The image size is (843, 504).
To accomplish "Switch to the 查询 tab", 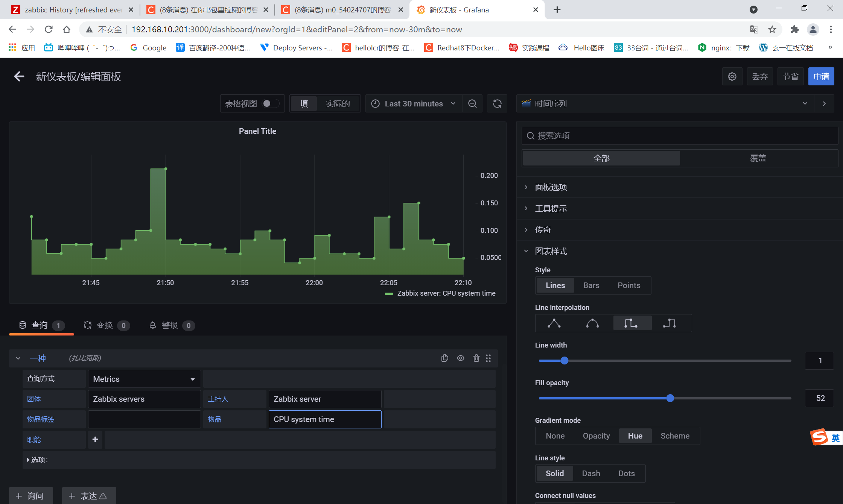I will pos(41,325).
